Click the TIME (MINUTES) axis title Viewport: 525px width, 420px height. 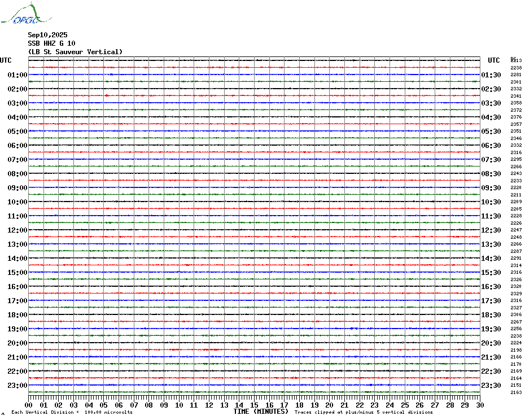coord(261,412)
